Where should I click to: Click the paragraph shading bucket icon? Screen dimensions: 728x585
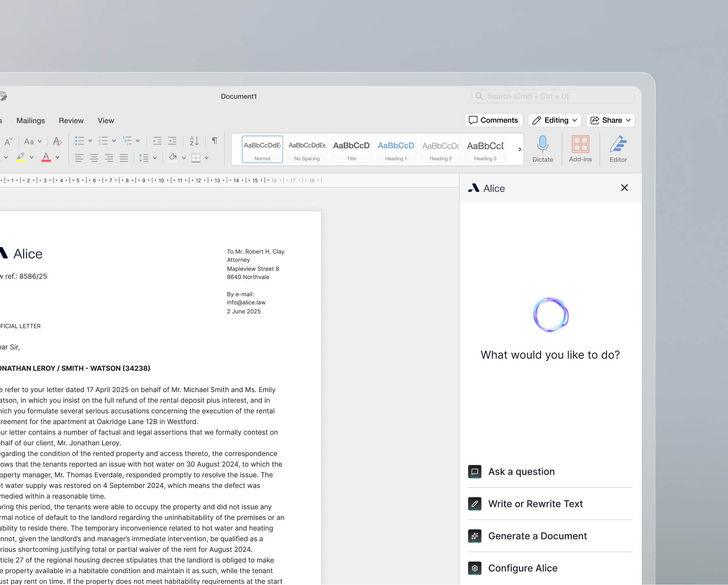[173, 158]
